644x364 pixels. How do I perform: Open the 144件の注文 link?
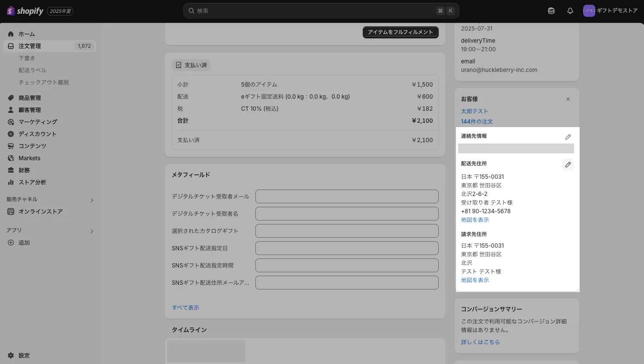click(x=477, y=121)
